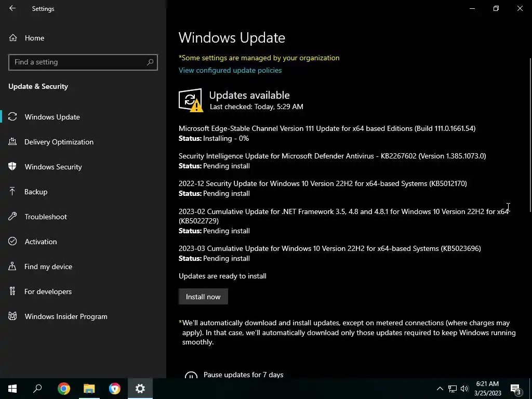Click the network icon in system tray
Image resolution: width=532 pixels, height=399 pixels.
(x=453, y=389)
